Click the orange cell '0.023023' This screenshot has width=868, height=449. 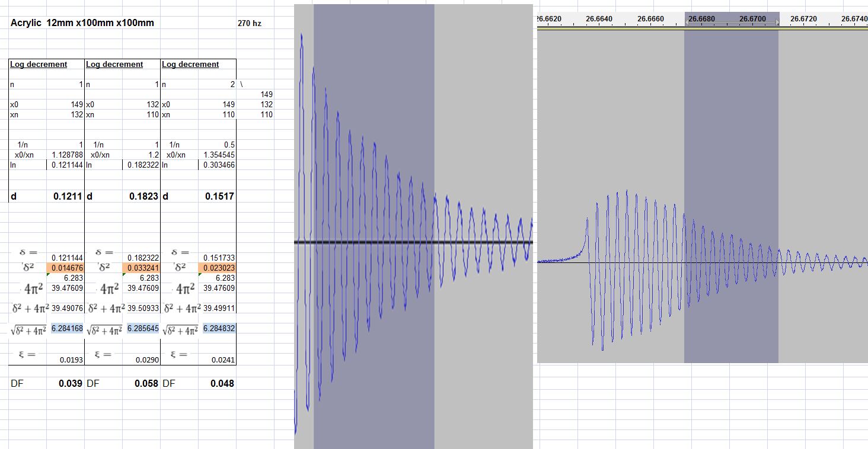click(x=217, y=268)
